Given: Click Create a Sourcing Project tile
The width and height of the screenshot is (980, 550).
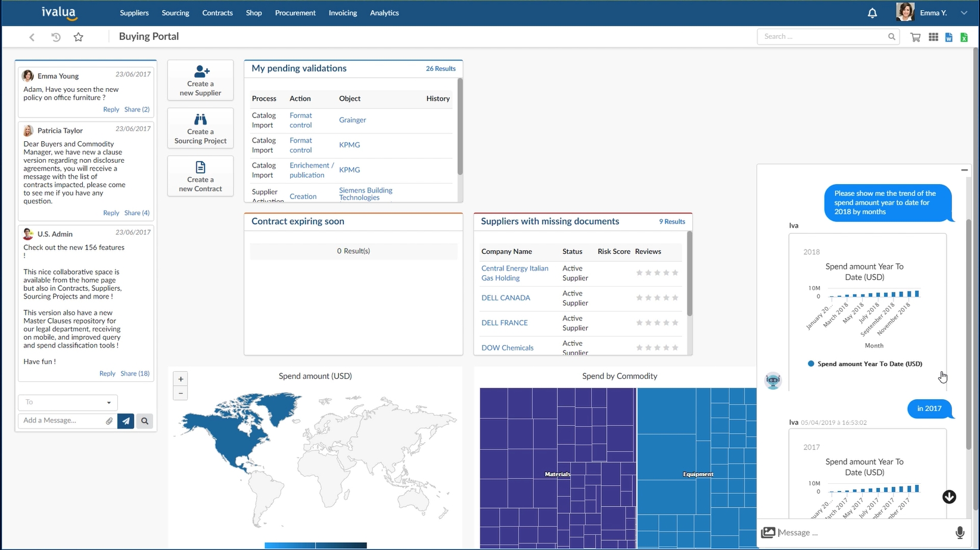Looking at the screenshot, I should coord(200,128).
